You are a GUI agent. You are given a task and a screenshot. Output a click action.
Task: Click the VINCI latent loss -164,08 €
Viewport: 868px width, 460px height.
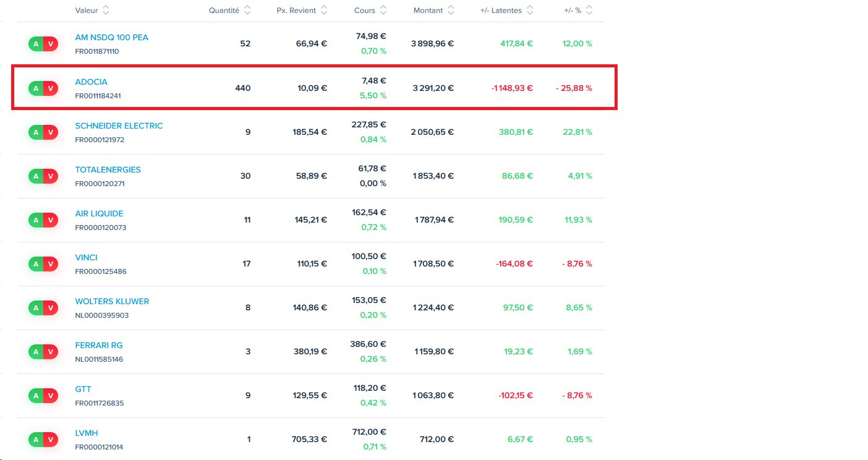[x=514, y=264]
